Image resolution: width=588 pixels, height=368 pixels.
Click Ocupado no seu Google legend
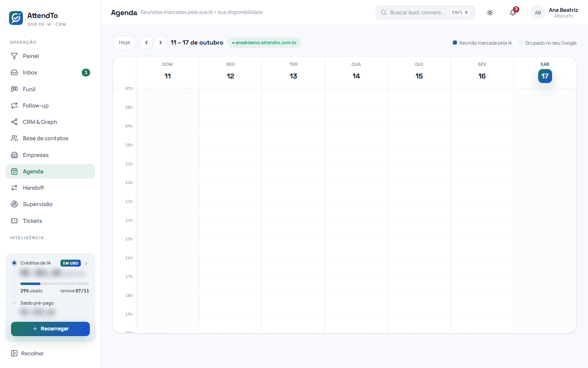click(548, 43)
